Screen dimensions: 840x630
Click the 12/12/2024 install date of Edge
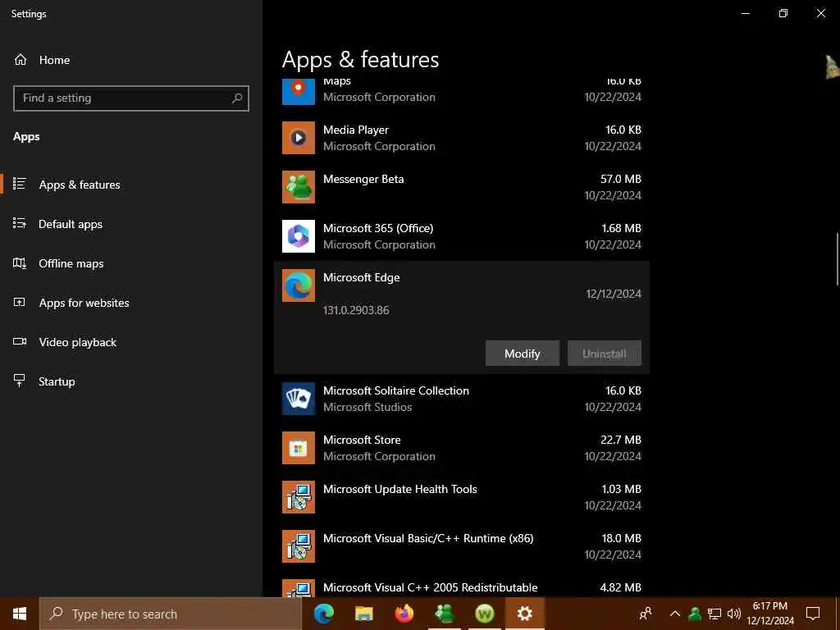pos(614,294)
